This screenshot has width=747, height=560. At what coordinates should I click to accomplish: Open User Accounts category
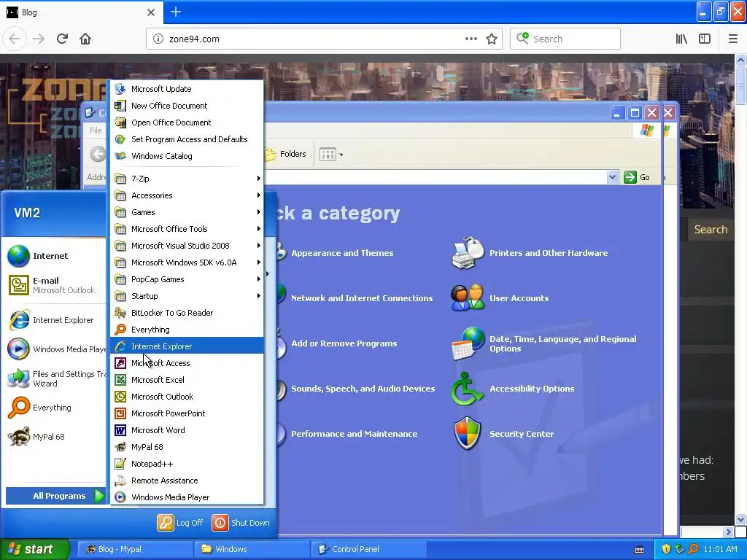pyautogui.click(x=500, y=298)
